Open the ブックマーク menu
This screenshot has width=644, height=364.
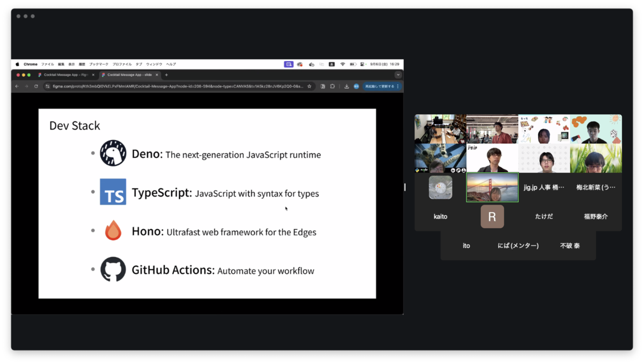pos(99,64)
